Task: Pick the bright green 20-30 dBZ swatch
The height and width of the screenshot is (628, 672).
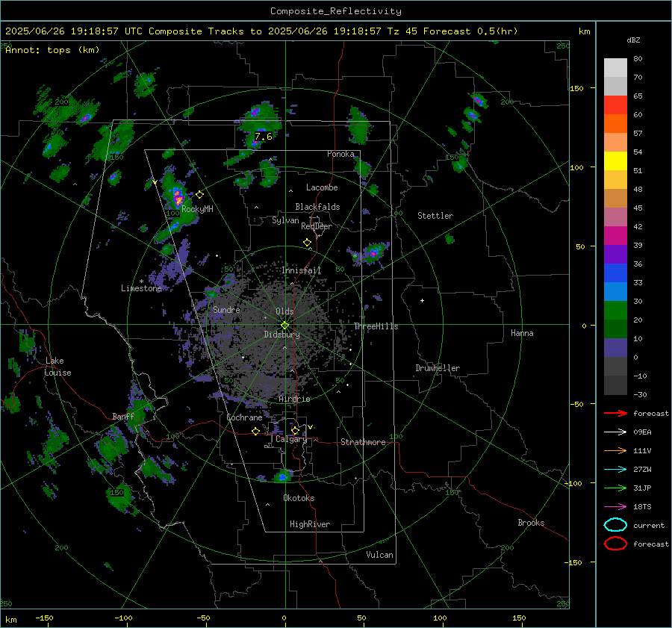Action: click(615, 310)
